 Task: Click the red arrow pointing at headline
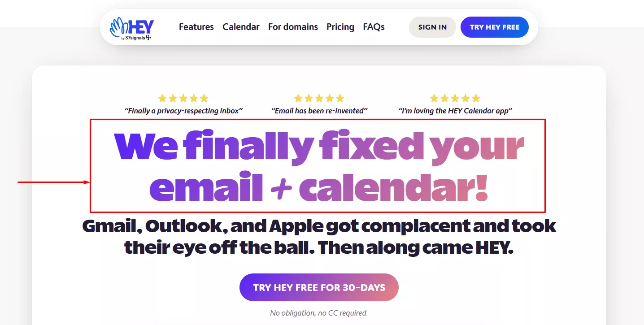54,182
